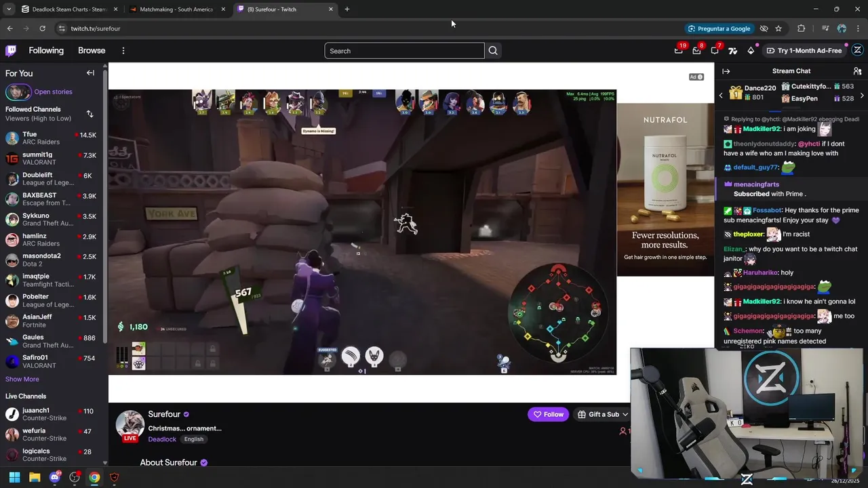Open Discord from the taskbar
The height and width of the screenshot is (488, 868).
coord(55,477)
